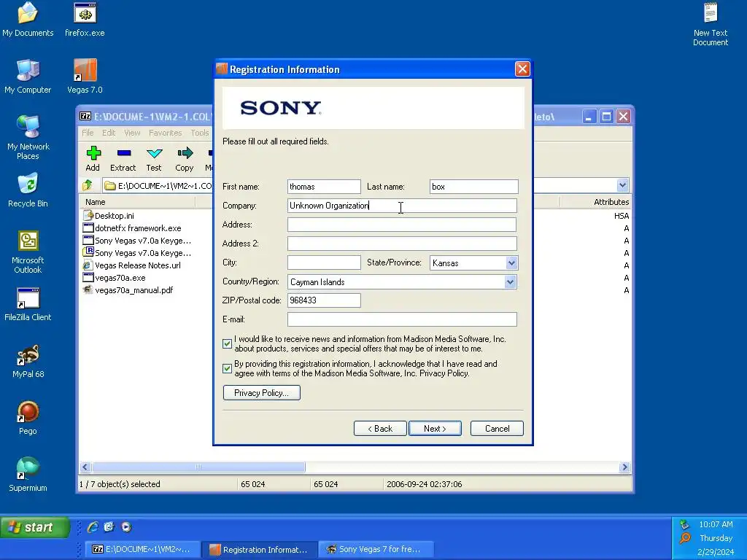Select firefox.exe desktop icon
747x560 pixels.
(85, 20)
